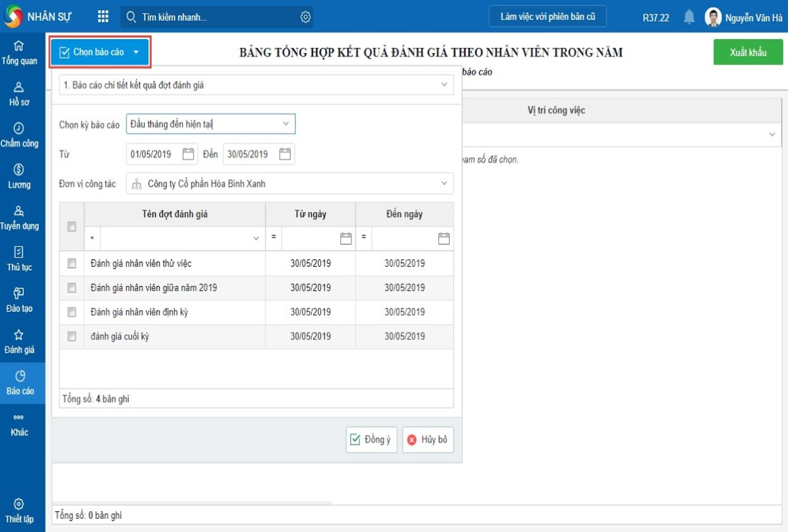Tick checkbox for đánh giá cuối kỳ
Viewport: 788px width, 532px height.
point(72,336)
